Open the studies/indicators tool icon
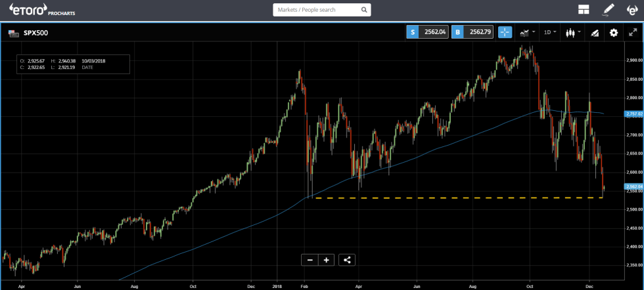This screenshot has height=290, width=644. tap(595, 32)
